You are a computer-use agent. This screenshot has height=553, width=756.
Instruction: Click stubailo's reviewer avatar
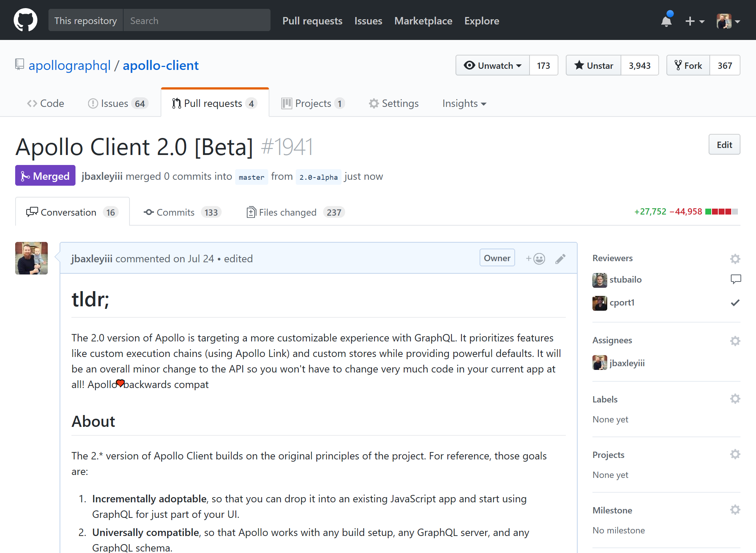pos(599,280)
